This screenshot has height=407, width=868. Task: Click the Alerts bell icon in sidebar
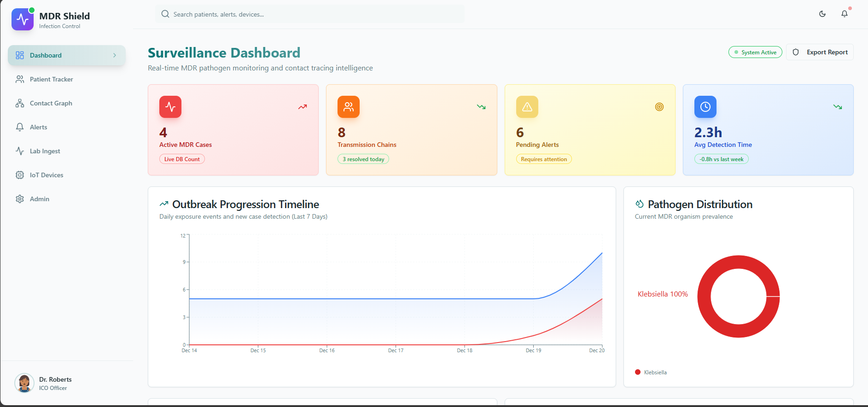[20, 127]
